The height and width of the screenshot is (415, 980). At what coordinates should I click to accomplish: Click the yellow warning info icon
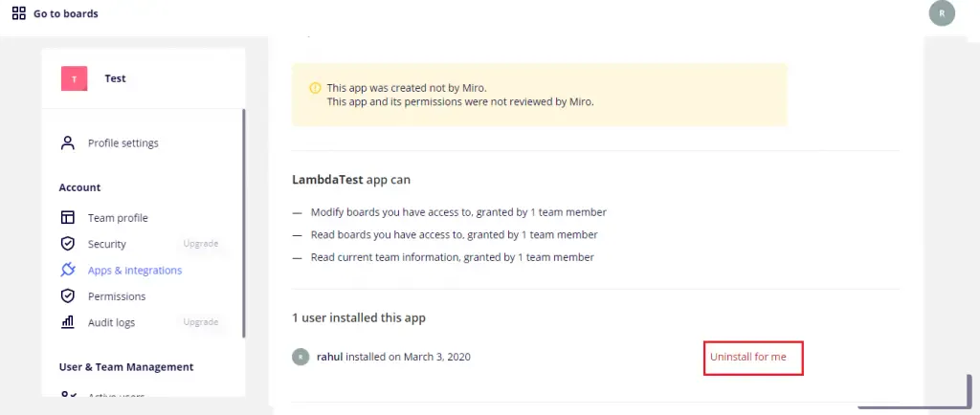click(x=315, y=87)
